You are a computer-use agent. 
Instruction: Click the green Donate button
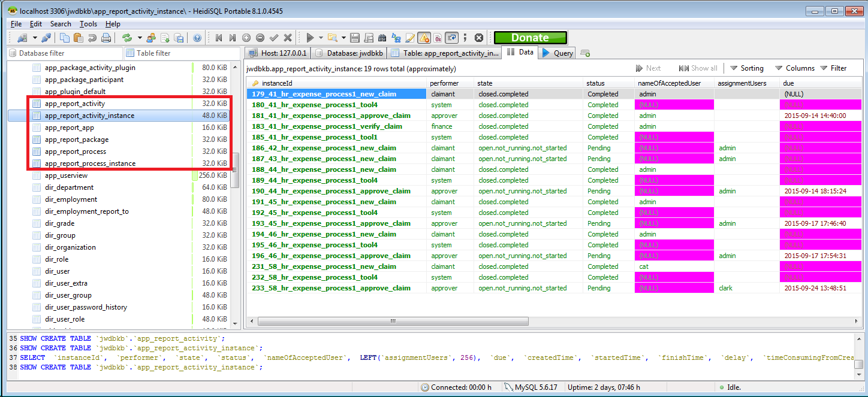pyautogui.click(x=530, y=38)
